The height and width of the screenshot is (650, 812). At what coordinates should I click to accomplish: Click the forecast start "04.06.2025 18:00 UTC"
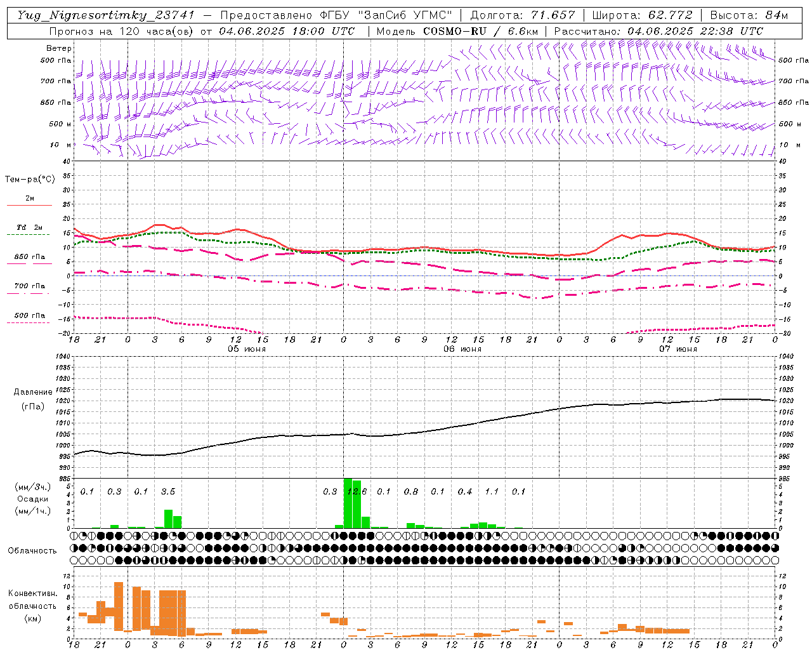287,31
